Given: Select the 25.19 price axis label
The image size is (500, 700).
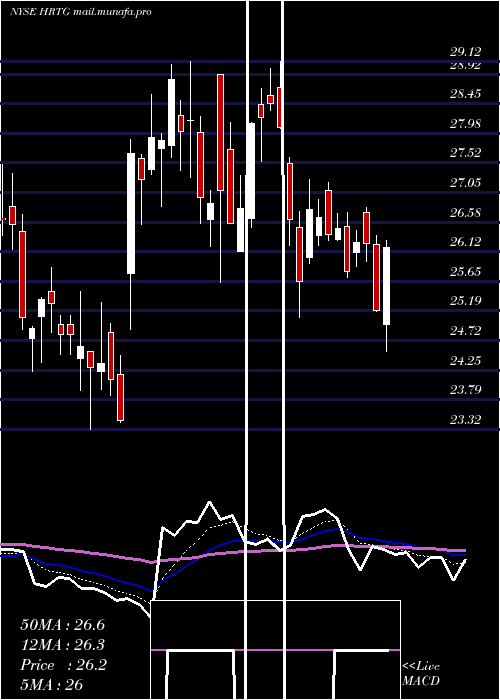Looking at the screenshot, I should point(466,301).
